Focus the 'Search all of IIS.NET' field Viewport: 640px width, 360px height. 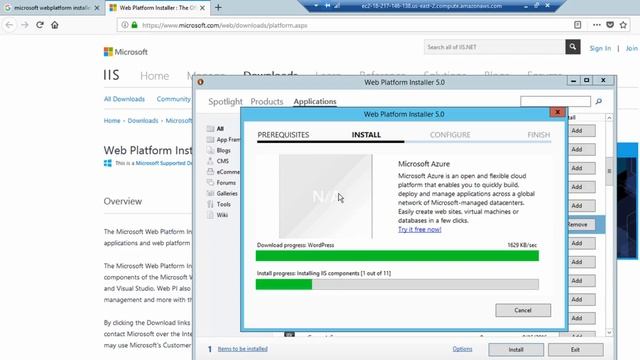[494, 47]
